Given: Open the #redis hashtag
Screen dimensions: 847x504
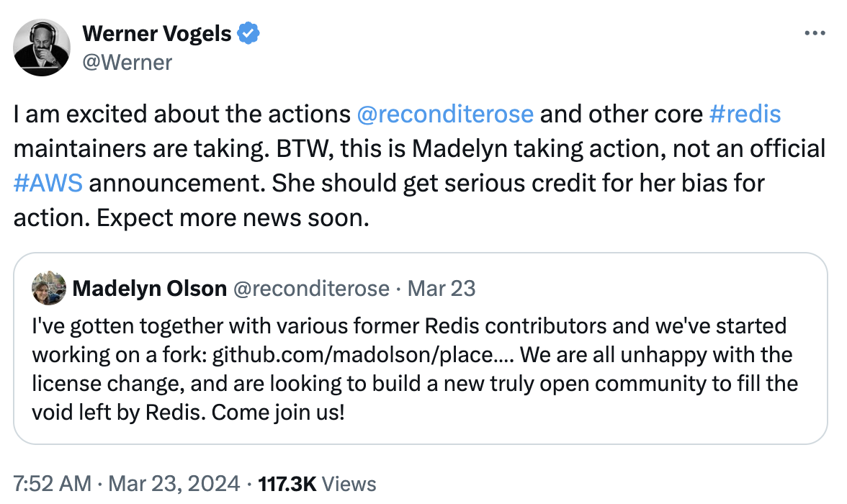Looking at the screenshot, I should click(745, 114).
